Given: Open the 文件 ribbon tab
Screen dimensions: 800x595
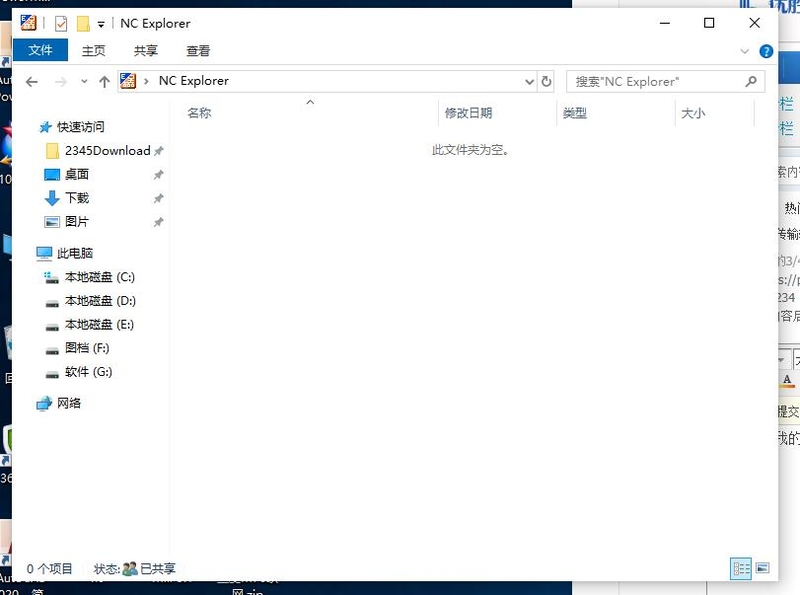Looking at the screenshot, I should point(40,50).
